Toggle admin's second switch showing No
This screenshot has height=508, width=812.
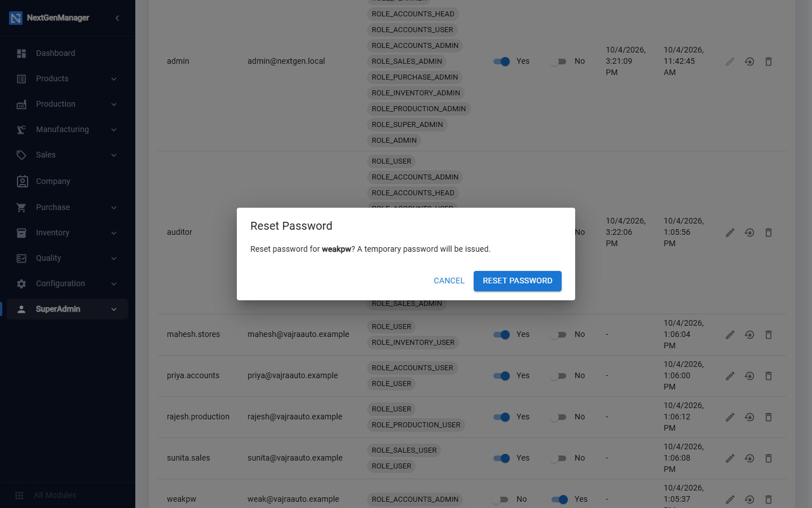pyautogui.click(x=558, y=62)
